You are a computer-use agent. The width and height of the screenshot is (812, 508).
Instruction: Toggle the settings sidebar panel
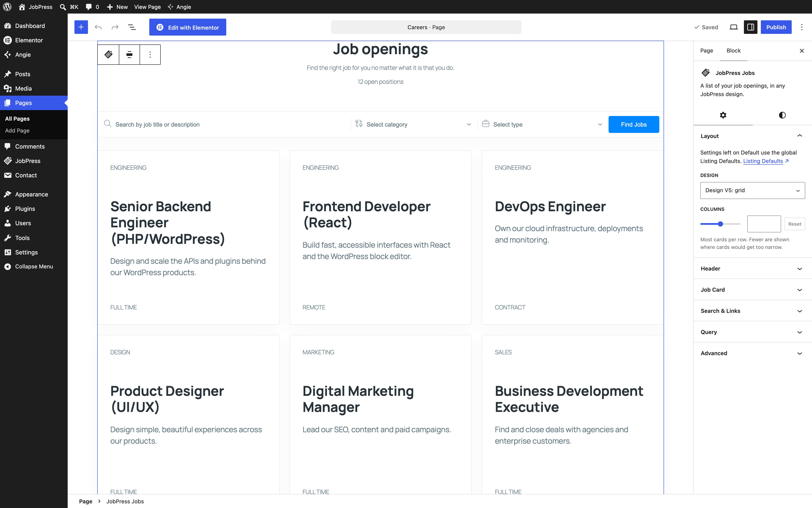pyautogui.click(x=751, y=27)
